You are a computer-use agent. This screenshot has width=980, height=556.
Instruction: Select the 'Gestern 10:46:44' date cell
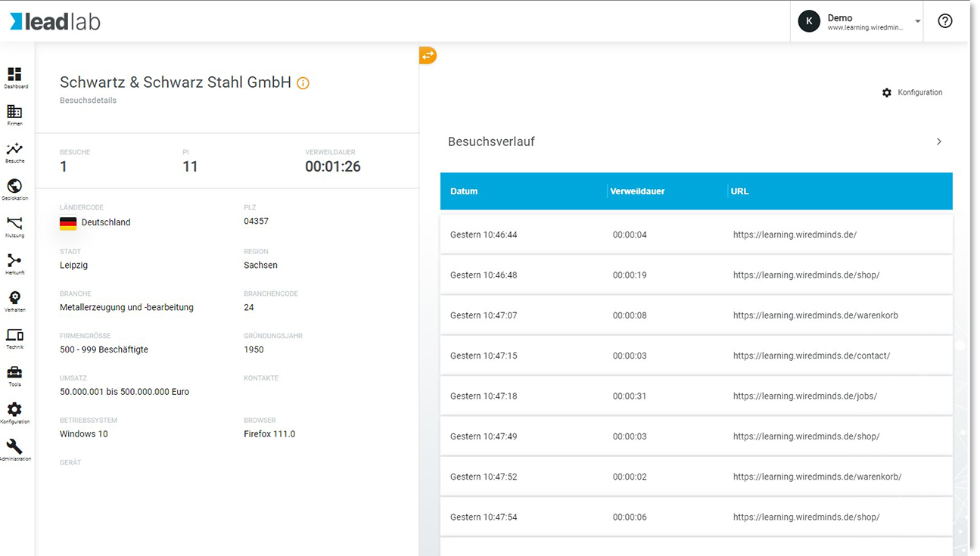(484, 235)
